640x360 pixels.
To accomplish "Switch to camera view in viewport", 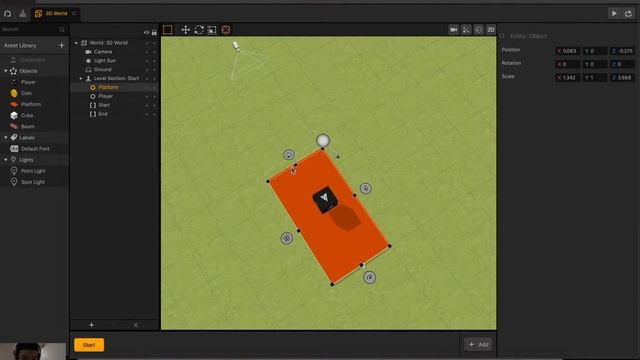I will (453, 30).
